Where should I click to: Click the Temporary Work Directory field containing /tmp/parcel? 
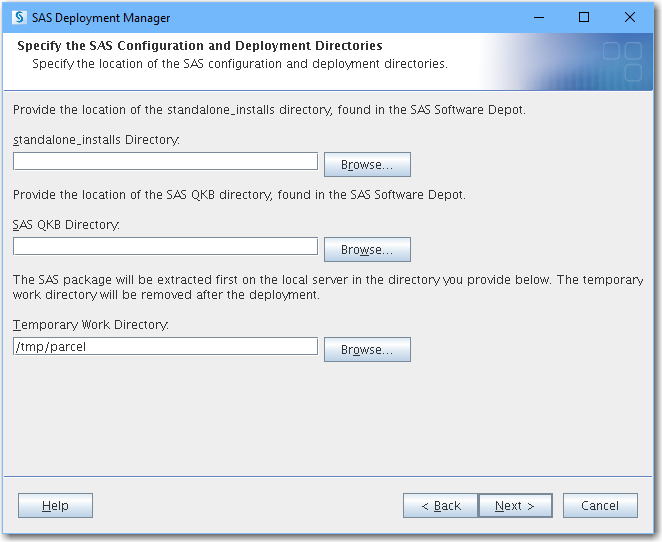pyautogui.click(x=165, y=346)
